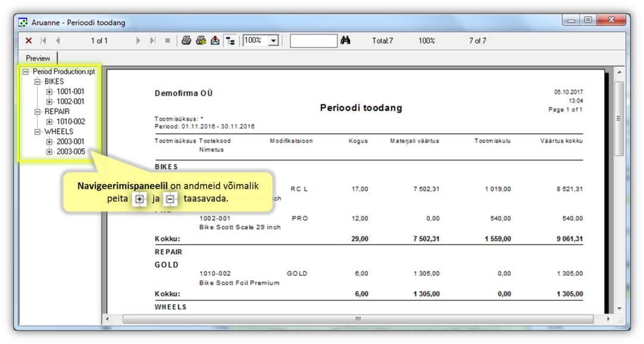Click the horizontal scrollbar right arrow

pos(608,319)
